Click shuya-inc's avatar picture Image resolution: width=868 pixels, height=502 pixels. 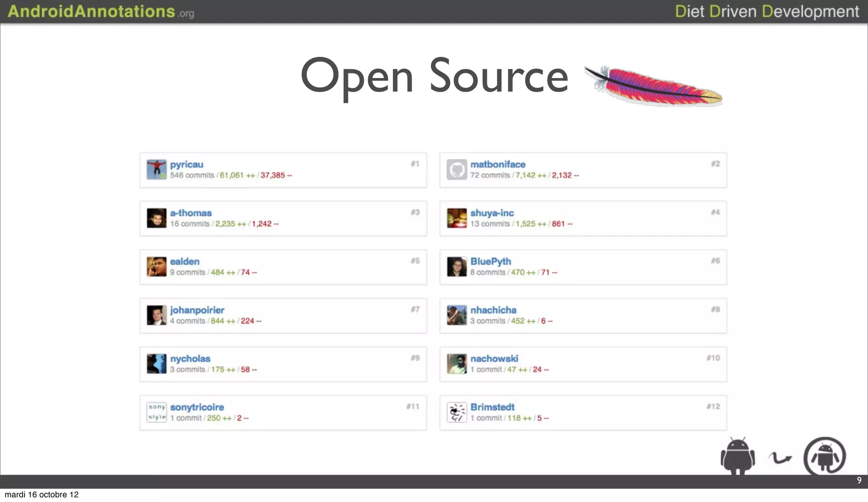click(456, 218)
